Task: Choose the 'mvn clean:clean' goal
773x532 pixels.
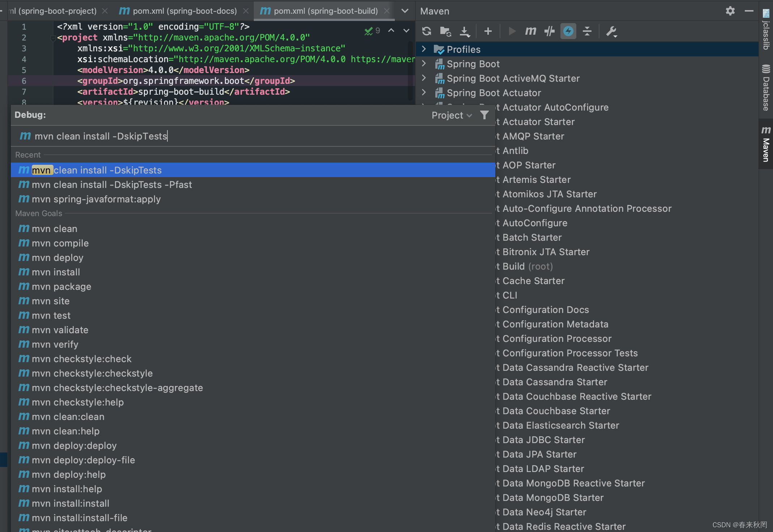Action: 253,417
